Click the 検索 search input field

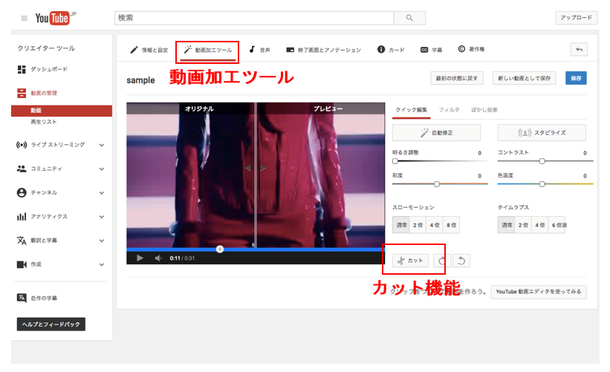click(x=254, y=18)
